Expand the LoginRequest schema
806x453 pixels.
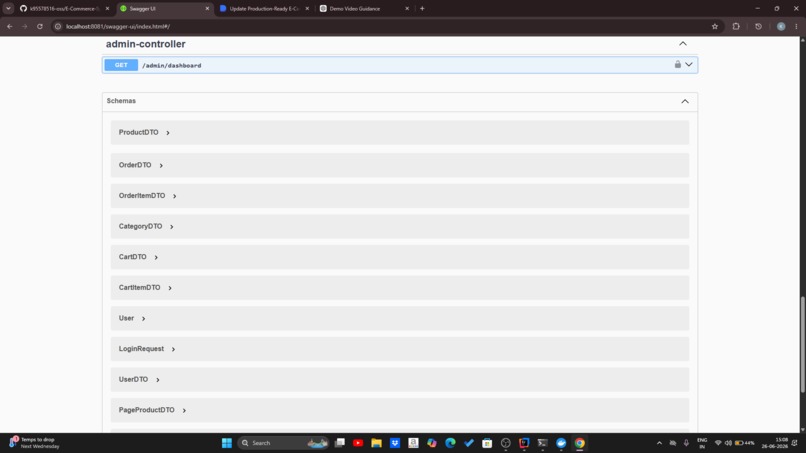[x=173, y=349]
